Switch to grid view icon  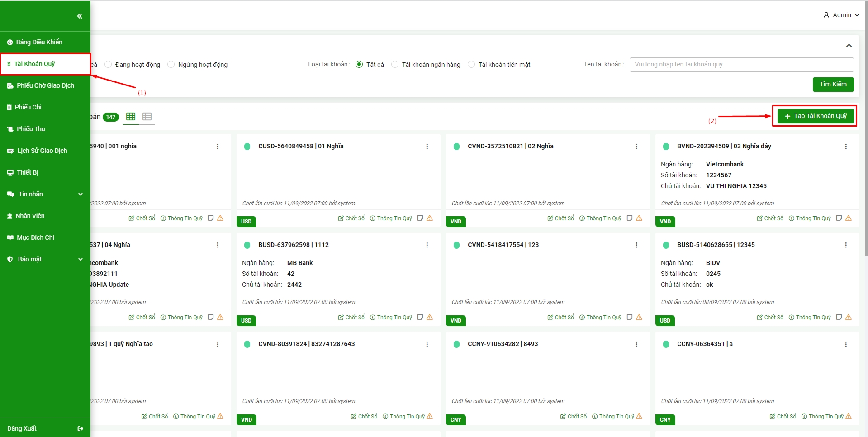(131, 117)
